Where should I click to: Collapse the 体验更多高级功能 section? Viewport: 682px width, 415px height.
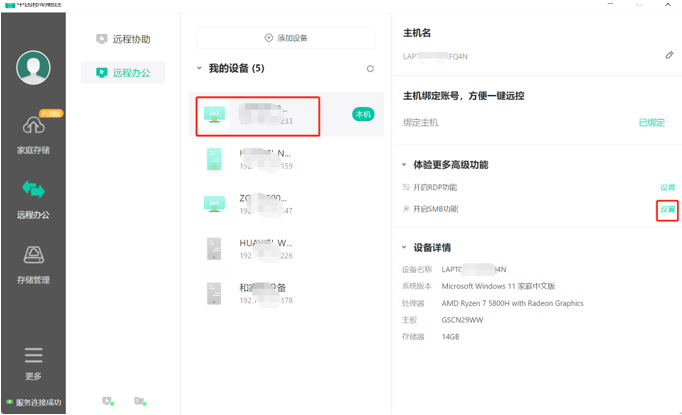tap(405, 163)
